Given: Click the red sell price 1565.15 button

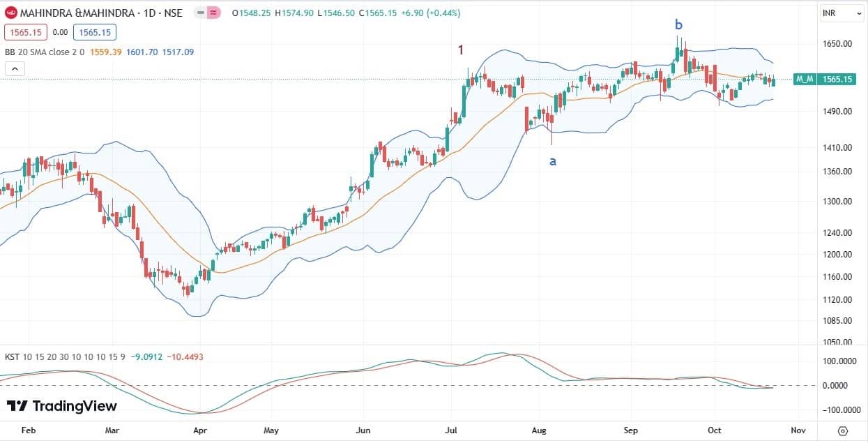Looking at the screenshot, I should point(25,32).
